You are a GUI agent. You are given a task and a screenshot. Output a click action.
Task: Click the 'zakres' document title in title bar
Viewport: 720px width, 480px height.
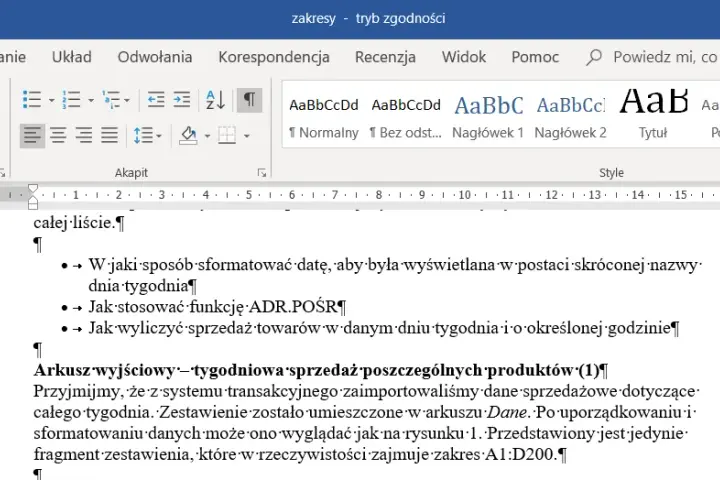[x=314, y=18]
